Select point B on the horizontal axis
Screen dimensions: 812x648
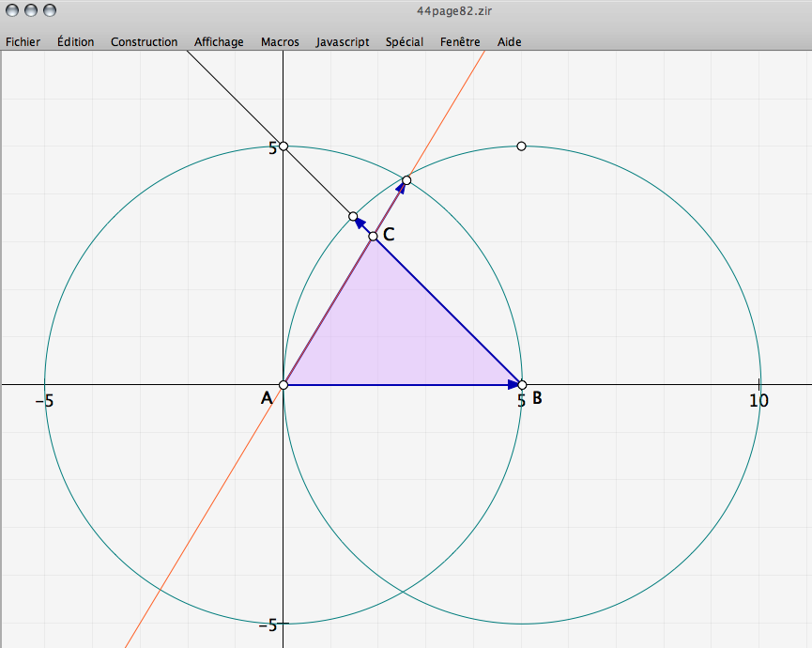pyautogui.click(x=522, y=385)
